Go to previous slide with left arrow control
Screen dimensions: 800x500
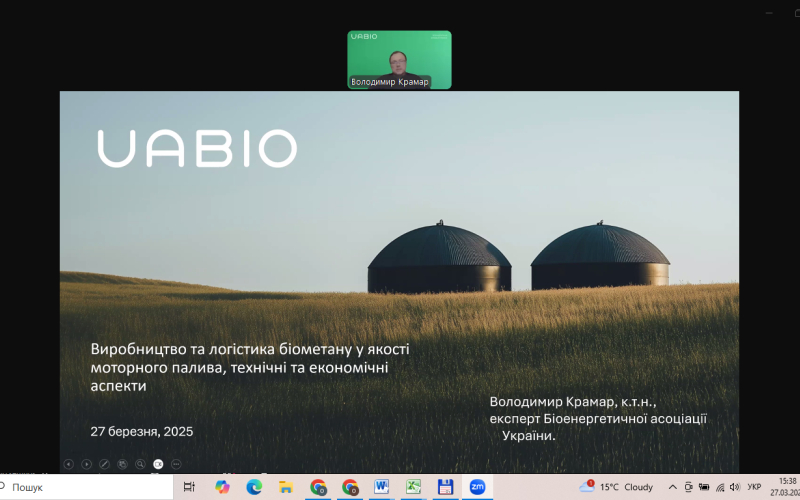pos(68,464)
